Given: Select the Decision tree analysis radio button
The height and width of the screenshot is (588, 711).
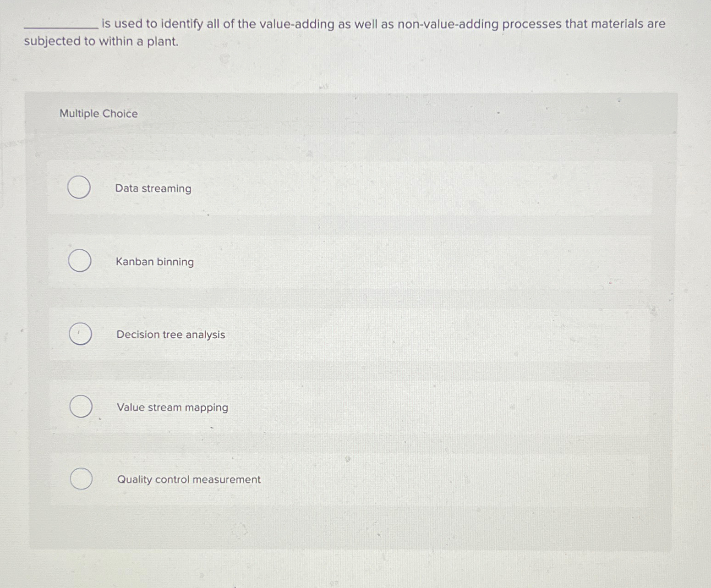Looking at the screenshot, I should 80,334.
